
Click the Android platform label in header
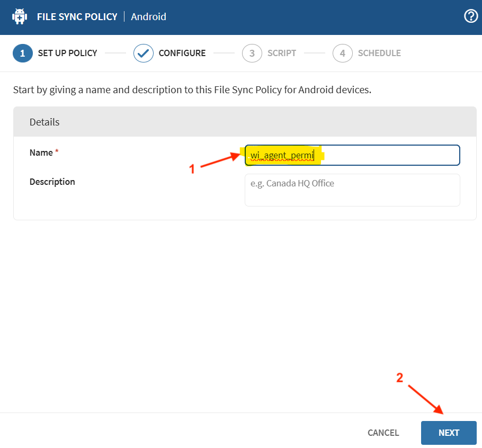click(x=149, y=16)
